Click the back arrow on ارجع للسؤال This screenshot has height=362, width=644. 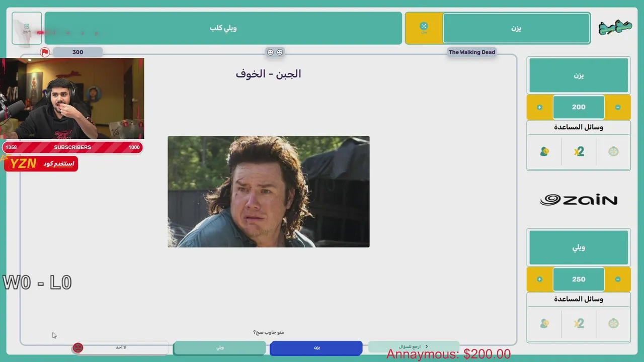pyautogui.click(x=427, y=346)
